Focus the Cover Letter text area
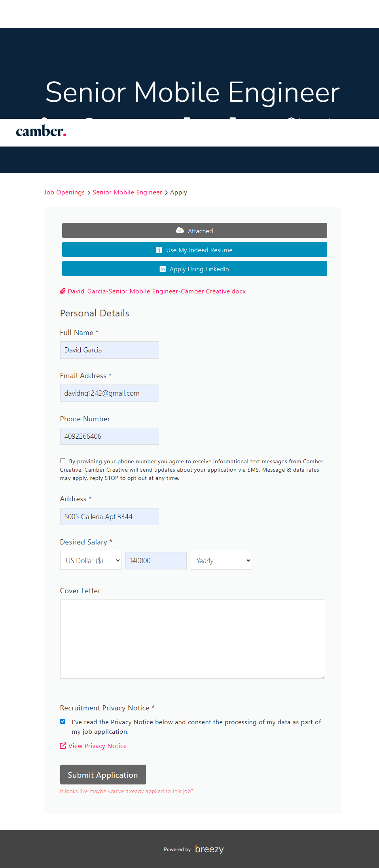Image resolution: width=379 pixels, height=868 pixels. [x=192, y=639]
